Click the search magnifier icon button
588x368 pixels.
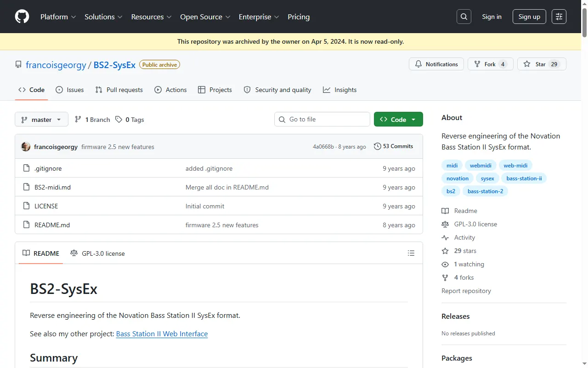pyautogui.click(x=464, y=17)
